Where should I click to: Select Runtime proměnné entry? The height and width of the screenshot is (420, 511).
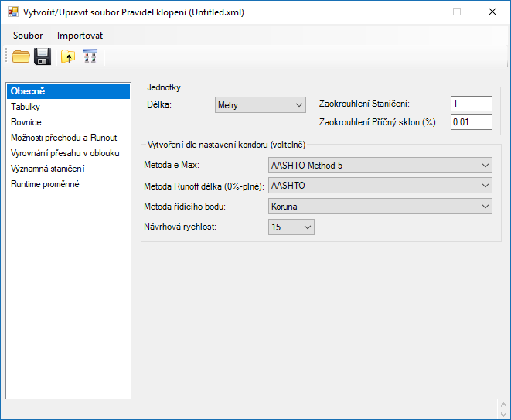69,184
